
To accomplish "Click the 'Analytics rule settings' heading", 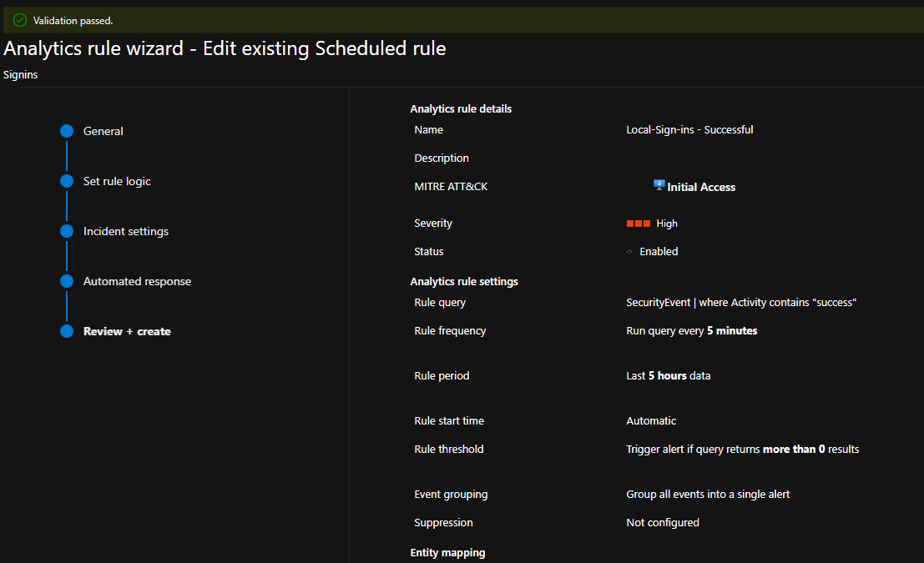I will (464, 282).
